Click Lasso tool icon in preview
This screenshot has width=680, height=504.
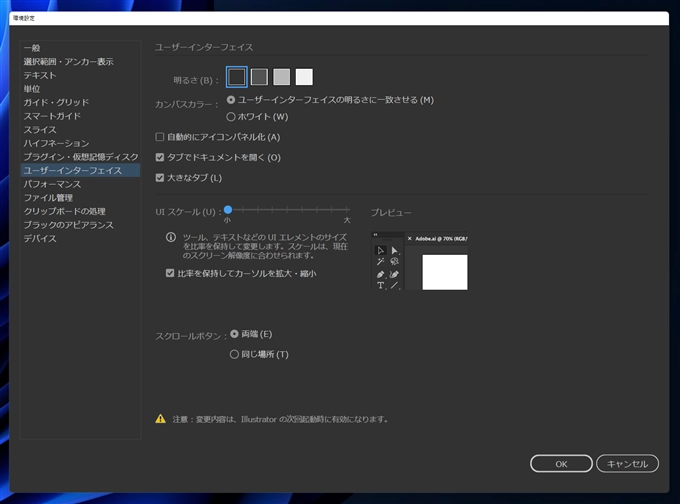394,262
